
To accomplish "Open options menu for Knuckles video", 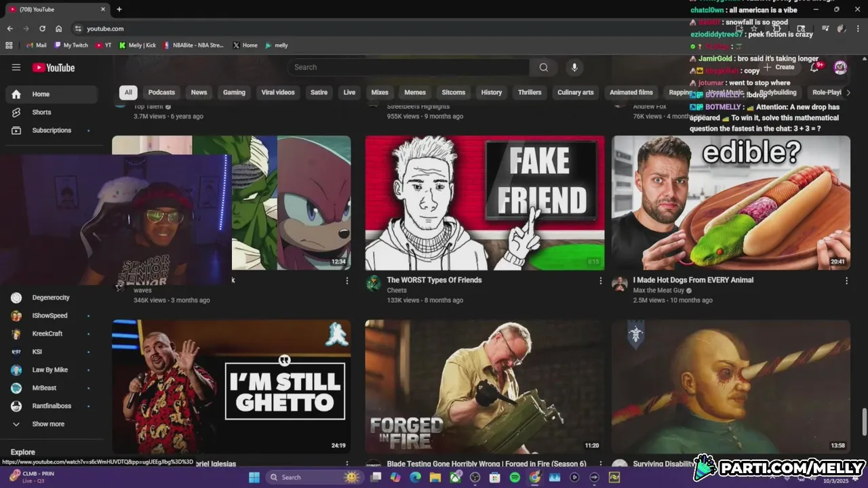I will [x=347, y=281].
